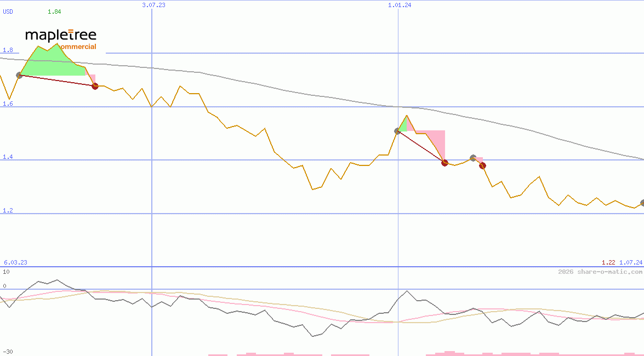This screenshot has height=356, width=644.
Task: Select the gray entry marker on the 1.01.24 line
Action: click(397, 131)
